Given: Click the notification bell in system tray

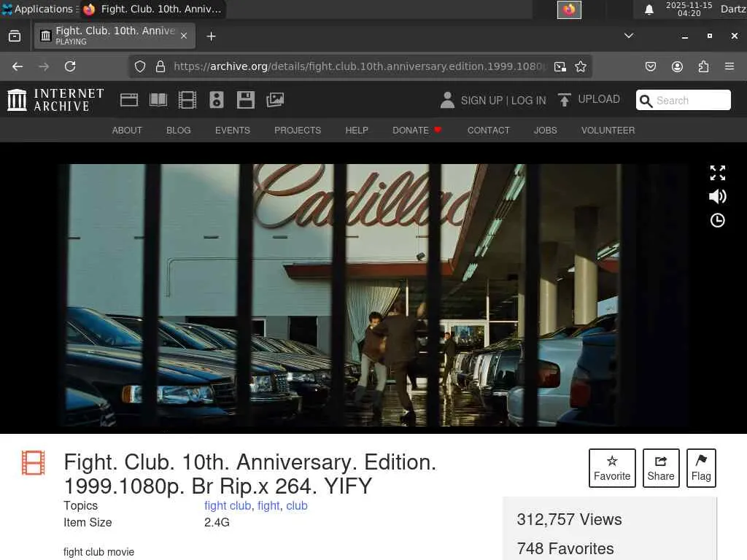Looking at the screenshot, I should 649,9.
